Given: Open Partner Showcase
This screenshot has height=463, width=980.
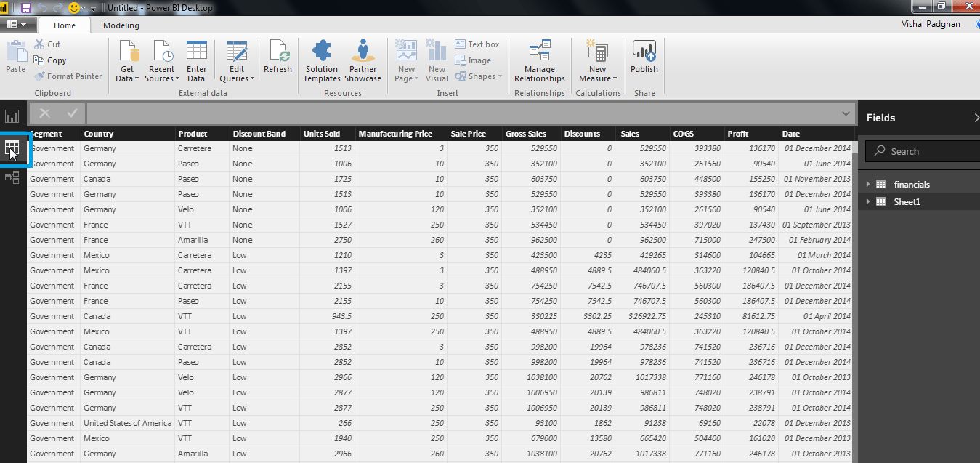Looking at the screenshot, I should coord(363,62).
